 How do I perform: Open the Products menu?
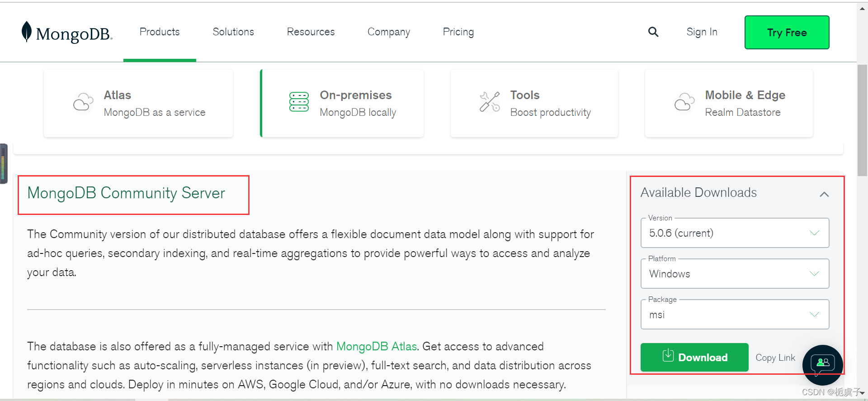[x=160, y=32]
